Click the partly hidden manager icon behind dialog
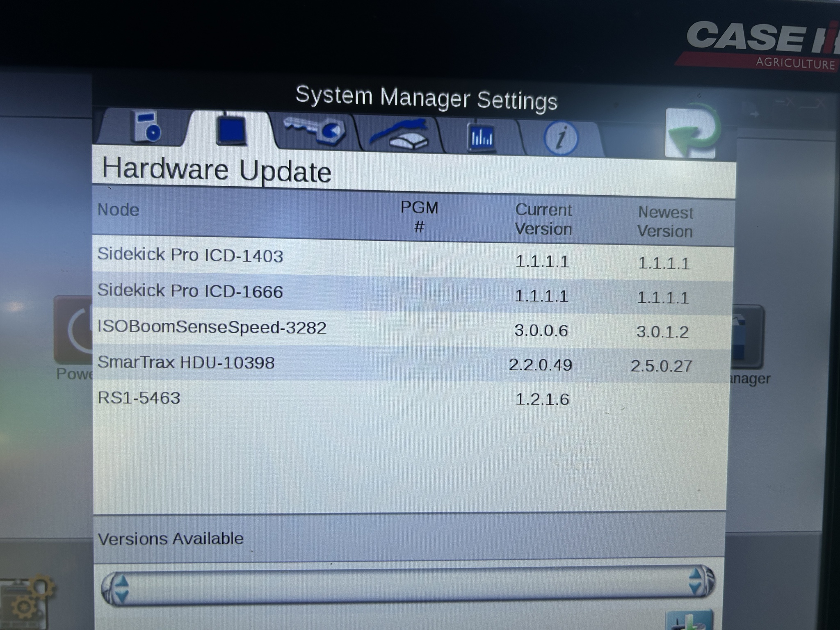 click(x=747, y=336)
